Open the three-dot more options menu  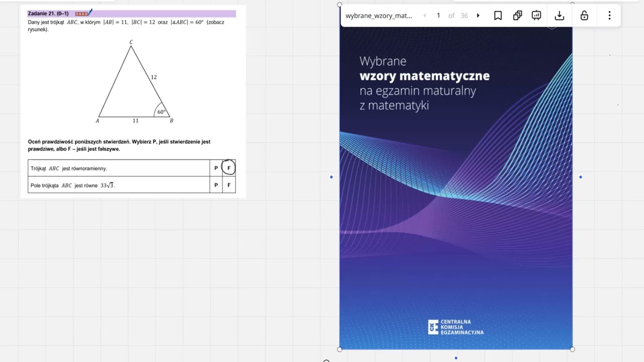(x=609, y=16)
